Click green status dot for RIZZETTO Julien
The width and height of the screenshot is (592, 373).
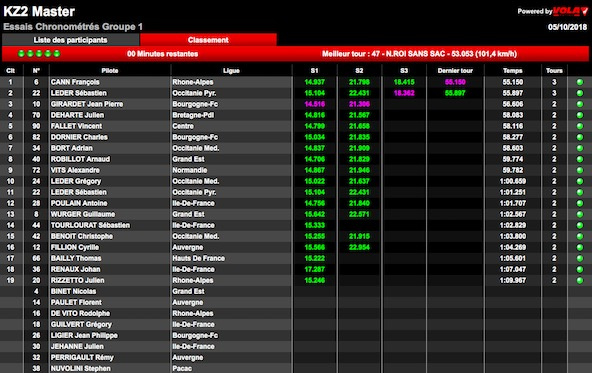580,281
